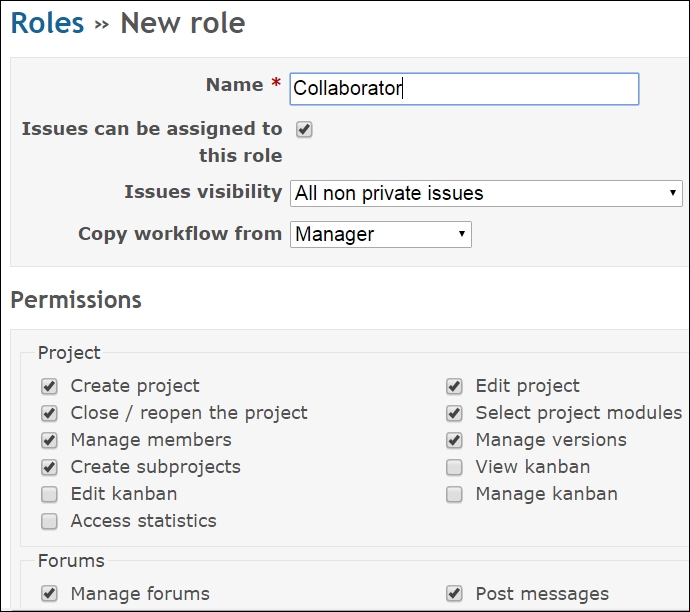Click the Forums fieldset legend
Screen dimensions: 690x612
(71, 561)
